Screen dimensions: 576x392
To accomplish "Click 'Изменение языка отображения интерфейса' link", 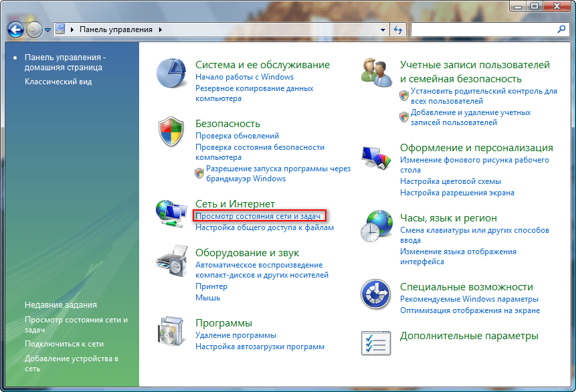I will 458,256.
